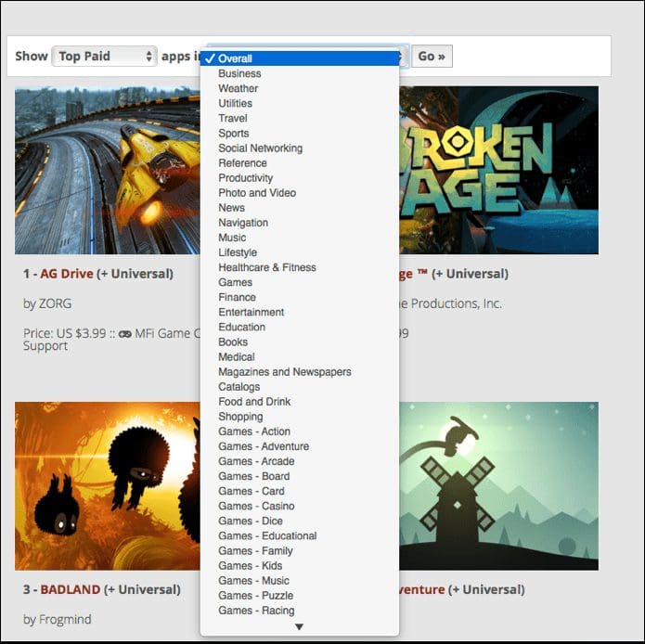Select Games - Adventure option

[x=300, y=446]
